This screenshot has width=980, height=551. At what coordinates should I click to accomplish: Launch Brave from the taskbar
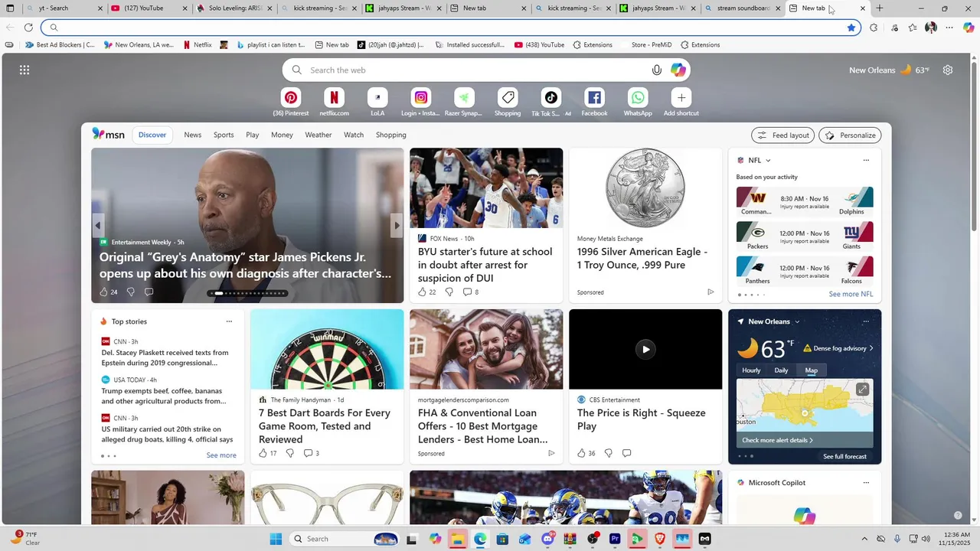point(660,539)
